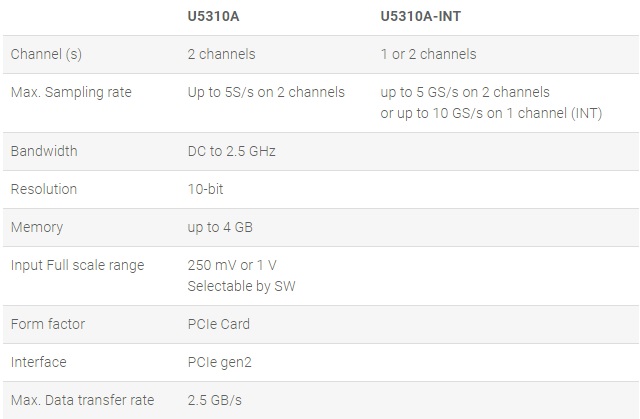Select the Resolution row label
This screenshot has width=640, height=419.
pyautogui.click(x=43, y=189)
